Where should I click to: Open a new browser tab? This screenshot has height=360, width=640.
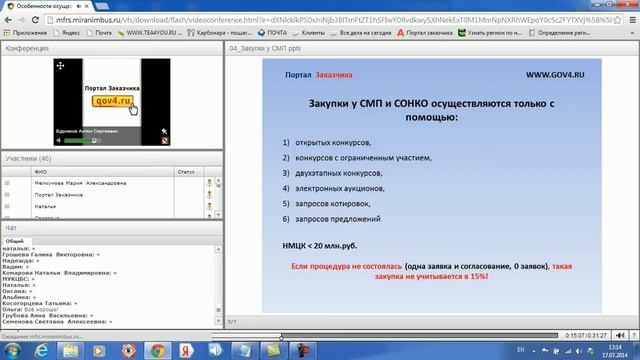click(x=102, y=6)
